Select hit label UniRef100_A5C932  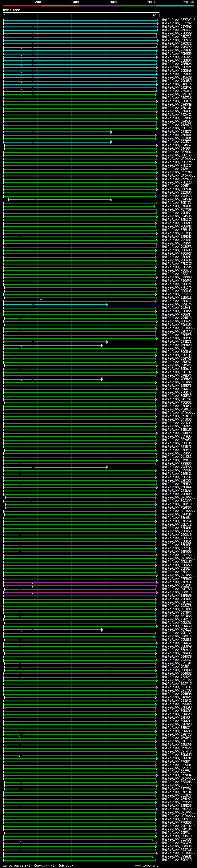click(x=177, y=403)
